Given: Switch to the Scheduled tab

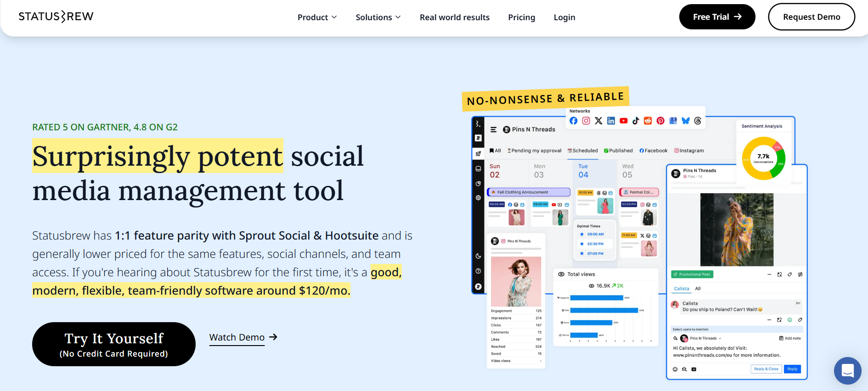Looking at the screenshot, I should point(583,151).
